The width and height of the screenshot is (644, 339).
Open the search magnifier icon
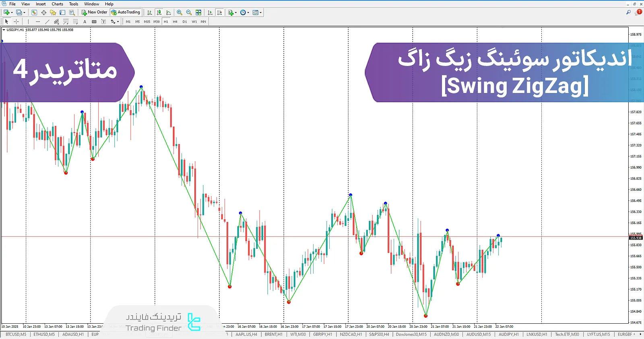(x=628, y=12)
